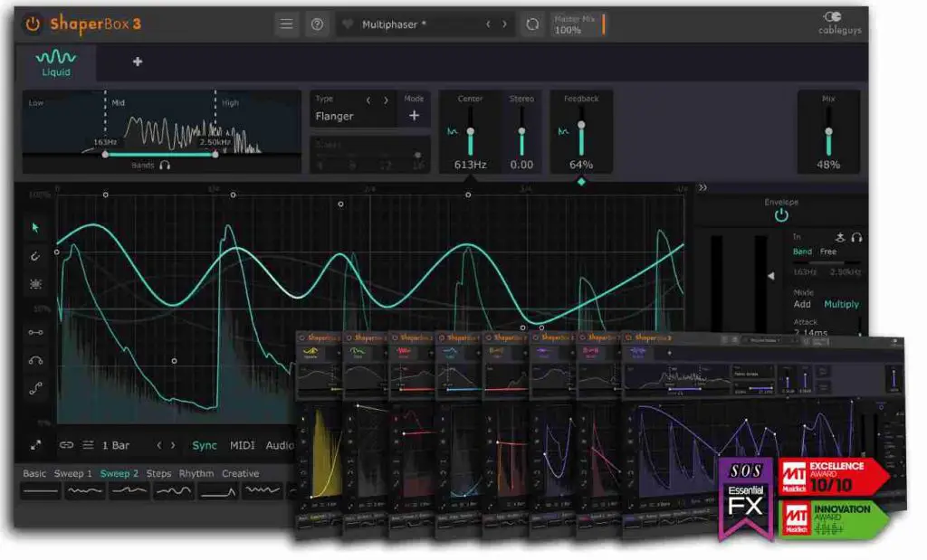
Task: Toggle the ShaperBox main power button
Action: (33, 24)
